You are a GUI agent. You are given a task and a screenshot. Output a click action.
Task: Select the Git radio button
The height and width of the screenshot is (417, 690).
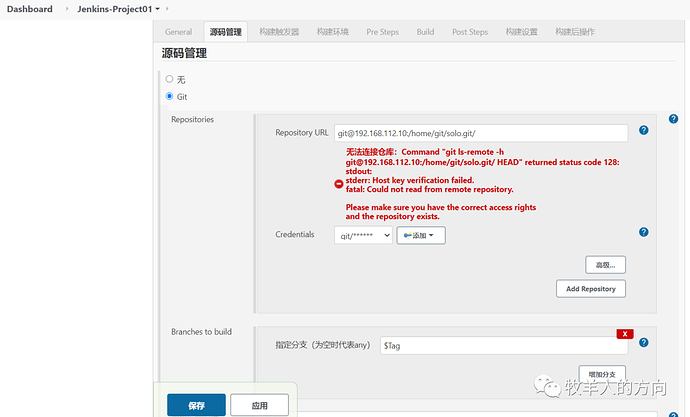click(x=169, y=96)
